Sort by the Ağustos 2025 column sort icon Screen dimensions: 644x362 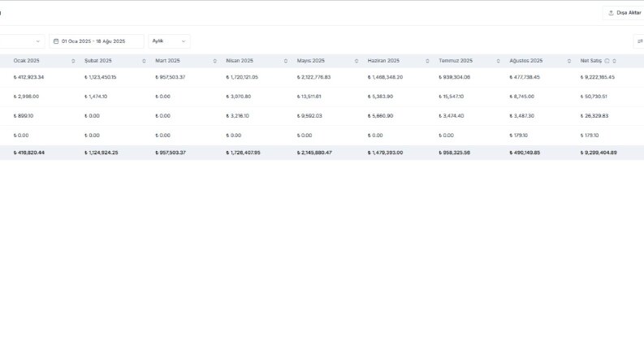click(x=568, y=61)
